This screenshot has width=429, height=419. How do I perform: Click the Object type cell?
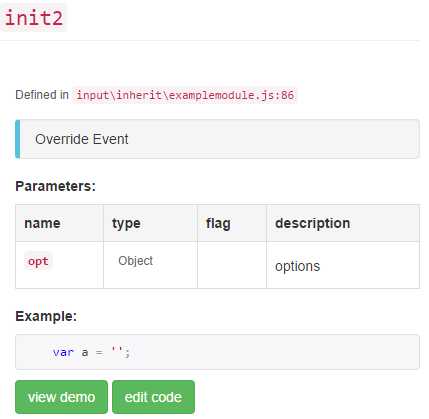click(150, 265)
